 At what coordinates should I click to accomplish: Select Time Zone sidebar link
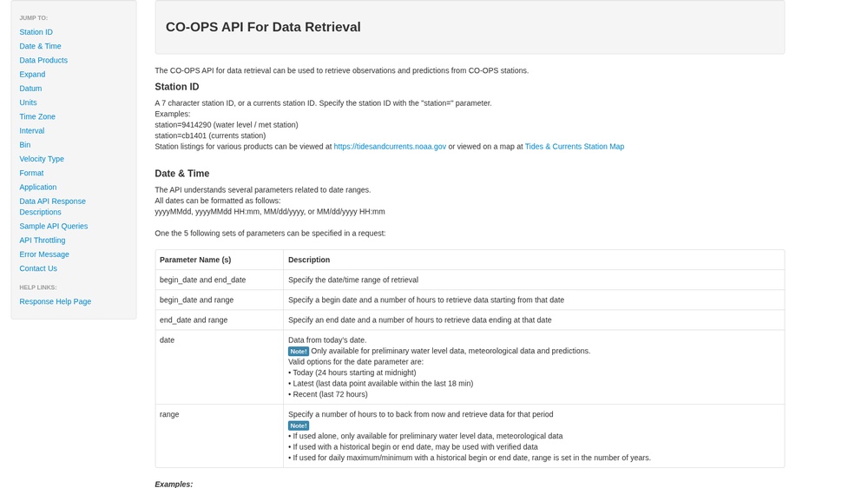pos(37,117)
